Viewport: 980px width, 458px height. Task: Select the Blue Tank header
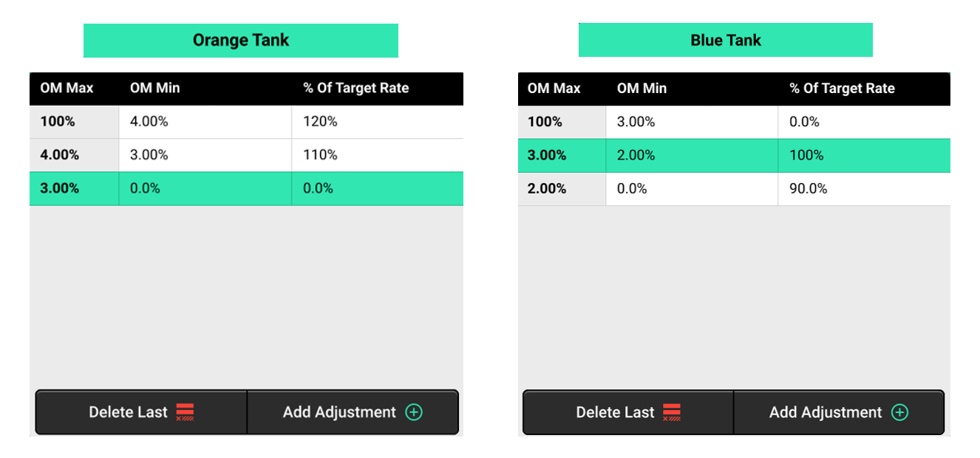[725, 41]
